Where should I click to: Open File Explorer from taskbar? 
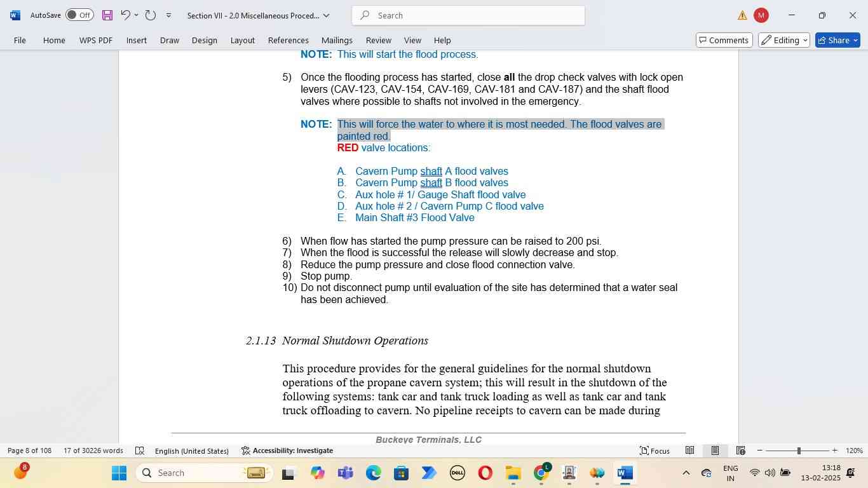513,473
